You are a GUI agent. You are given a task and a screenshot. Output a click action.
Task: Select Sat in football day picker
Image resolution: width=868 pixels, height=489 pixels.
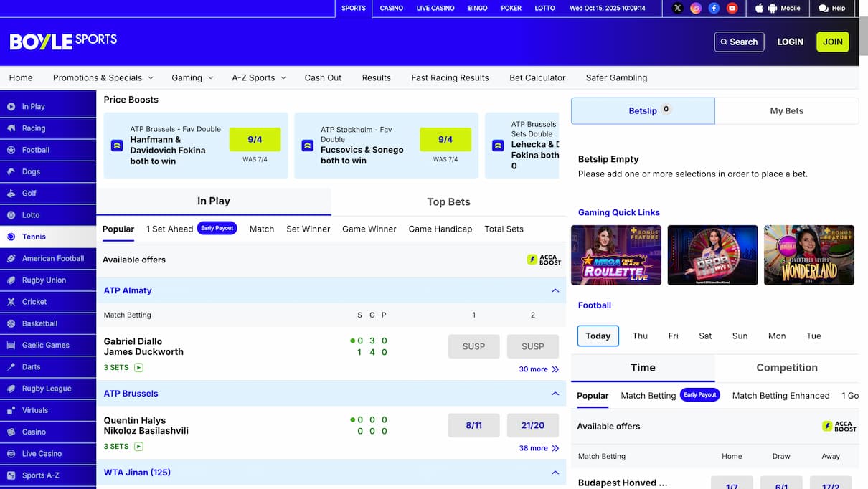pyautogui.click(x=706, y=336)
